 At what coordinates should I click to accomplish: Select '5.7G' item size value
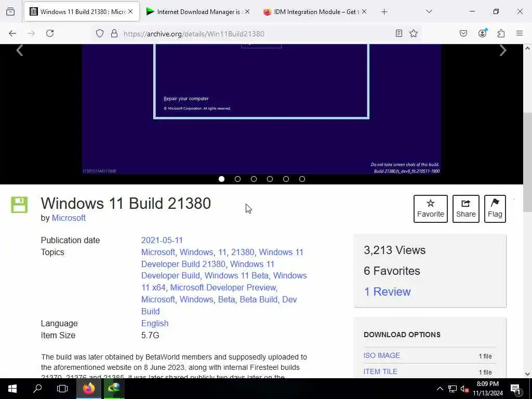tap(150, 335)
